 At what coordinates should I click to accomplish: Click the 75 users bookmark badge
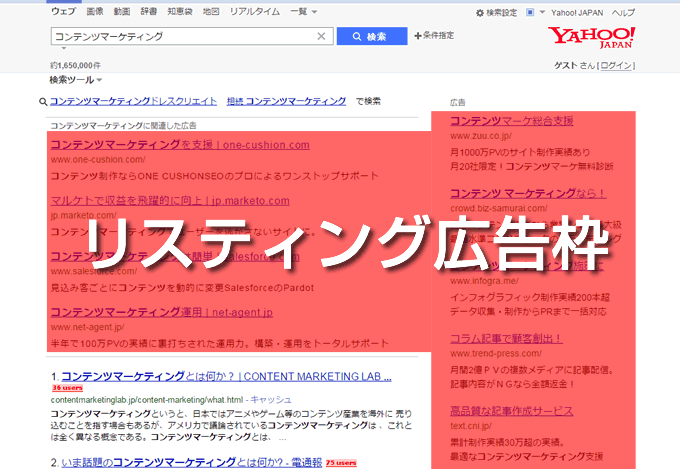pos(341,463)
